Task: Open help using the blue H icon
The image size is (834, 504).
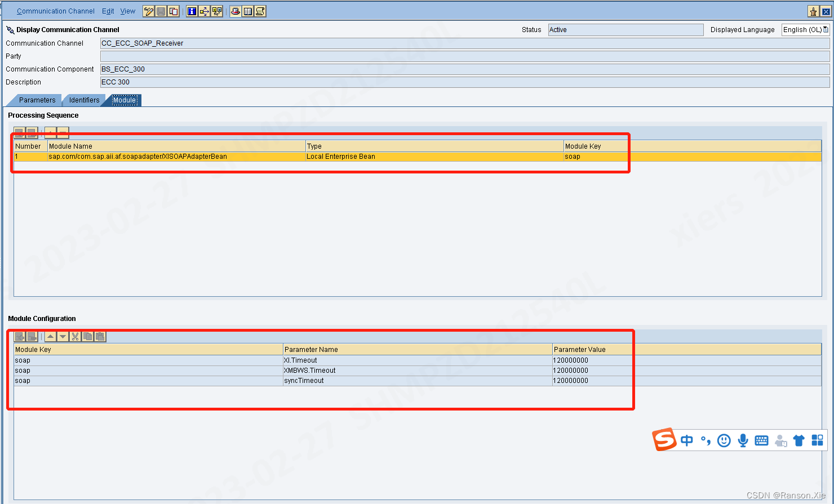Action: click(192, 11)
